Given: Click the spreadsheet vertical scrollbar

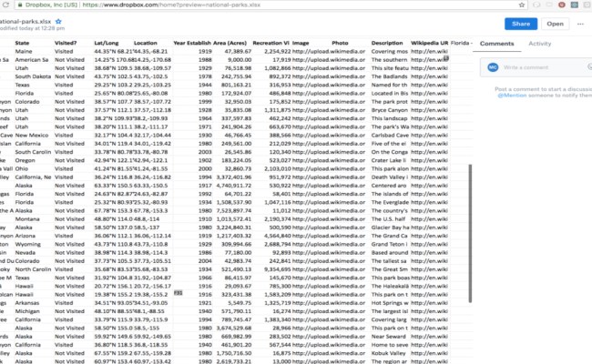Looking at the screenshot, I should (470, 233).
